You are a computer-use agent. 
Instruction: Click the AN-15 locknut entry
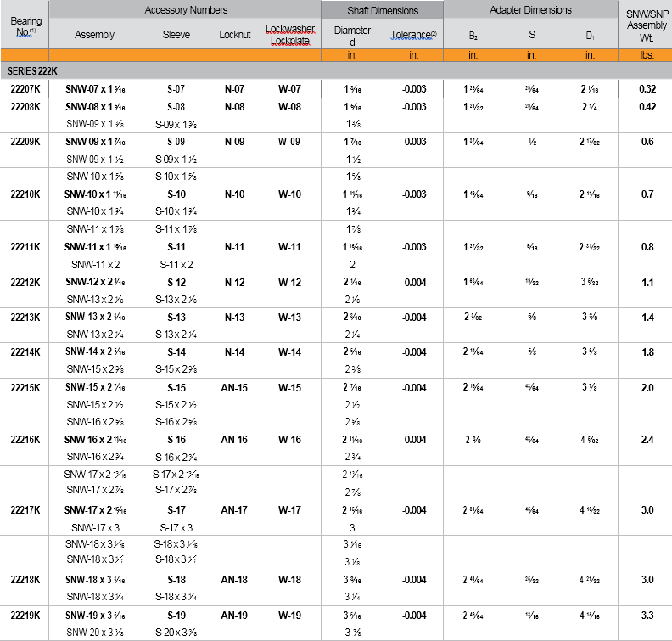(x=234, y=387)
